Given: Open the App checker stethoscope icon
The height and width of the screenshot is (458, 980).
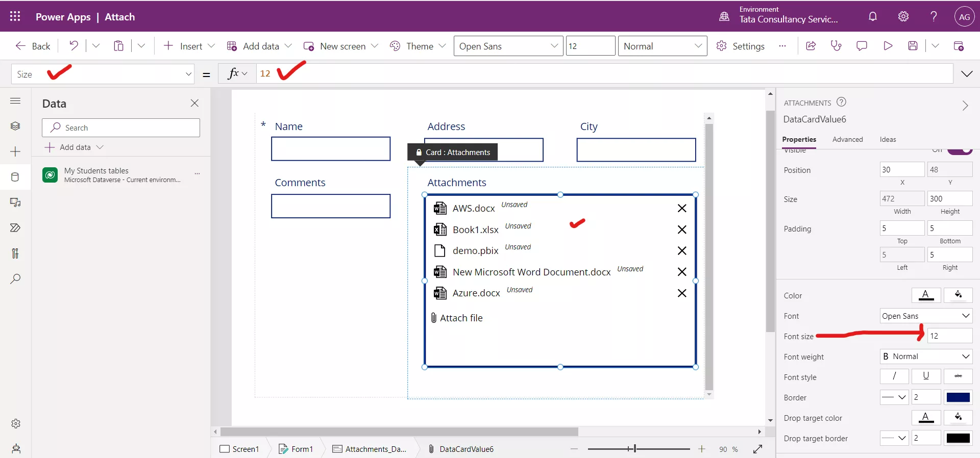Looking at the screenshot, I should coord(836,46).
